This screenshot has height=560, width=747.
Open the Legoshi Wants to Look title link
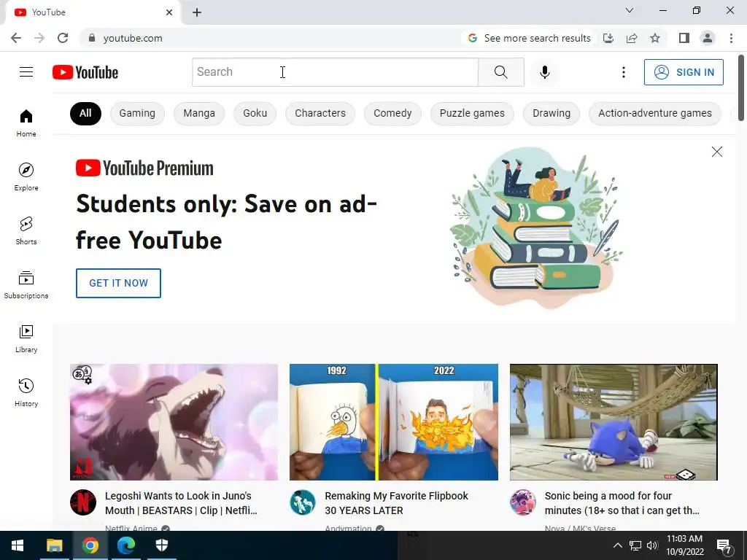(182, 503)
